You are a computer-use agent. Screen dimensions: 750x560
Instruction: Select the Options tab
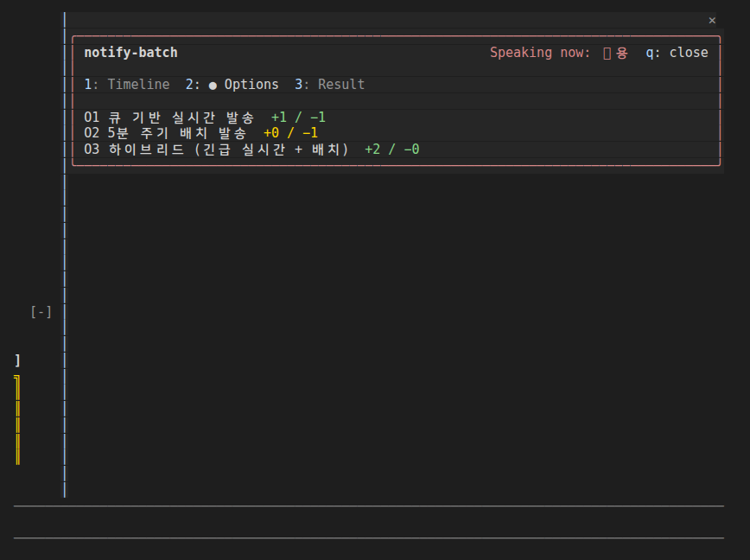(x=232, y=85)
